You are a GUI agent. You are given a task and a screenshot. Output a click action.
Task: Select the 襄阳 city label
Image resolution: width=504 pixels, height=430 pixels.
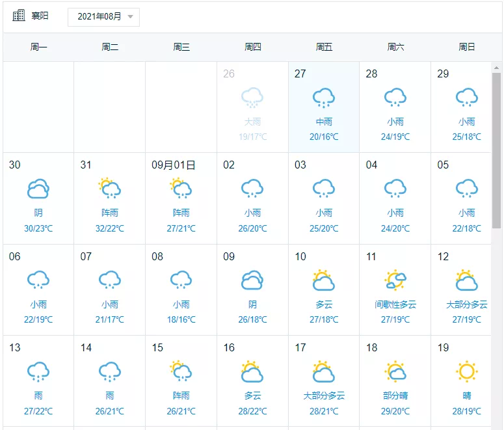tap(40, 16)
